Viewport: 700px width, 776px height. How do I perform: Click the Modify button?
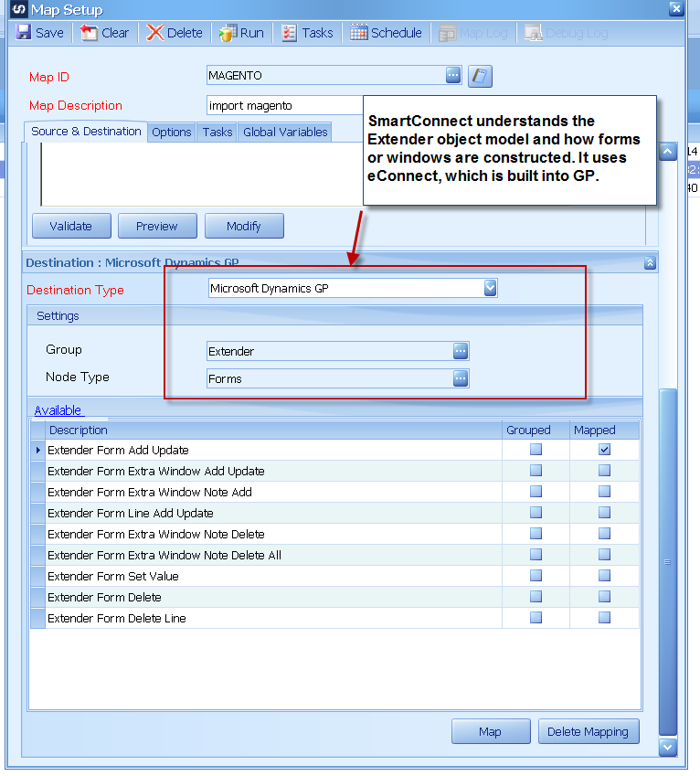[x=244, y=226]
